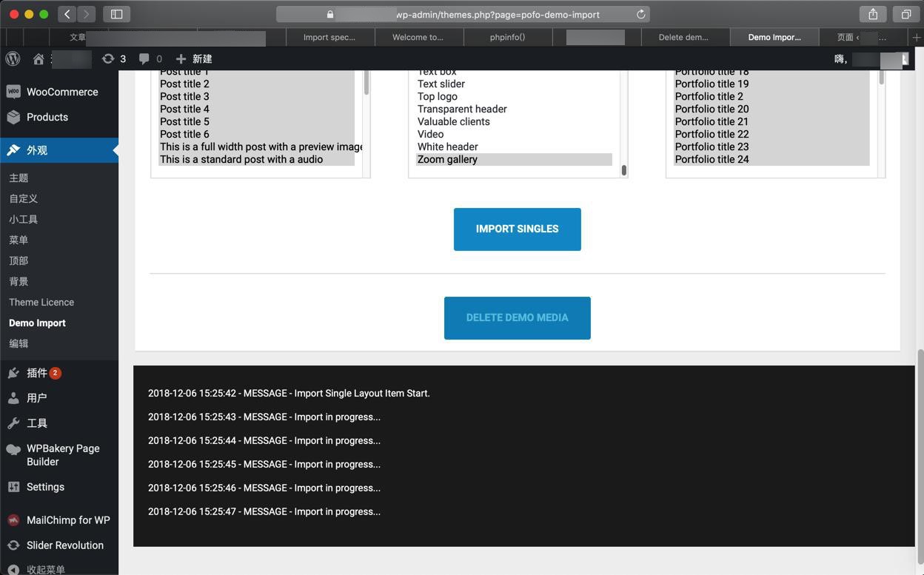Click the Safari address bar
The height and width of the screenshot is (575, 924).
click(x=463, y=14)
